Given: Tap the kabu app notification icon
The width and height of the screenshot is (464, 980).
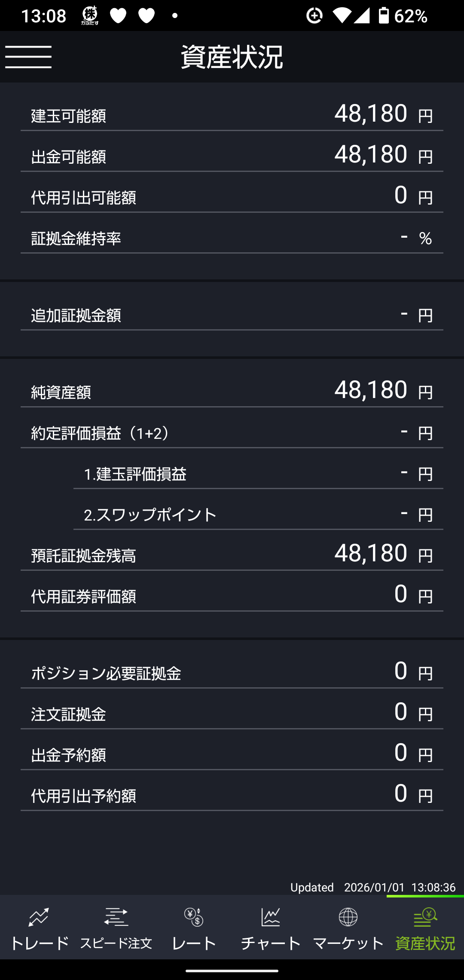Looking at the screenshot, I should (x=90, y=15).
